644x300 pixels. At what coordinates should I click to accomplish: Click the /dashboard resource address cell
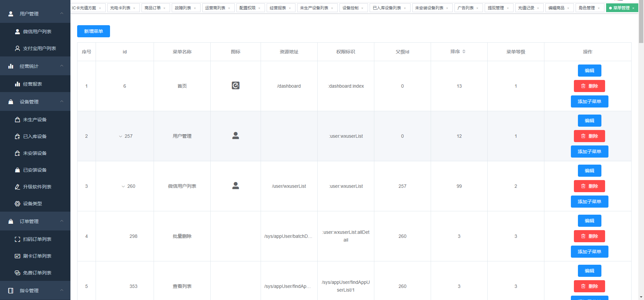coord(289,86)
